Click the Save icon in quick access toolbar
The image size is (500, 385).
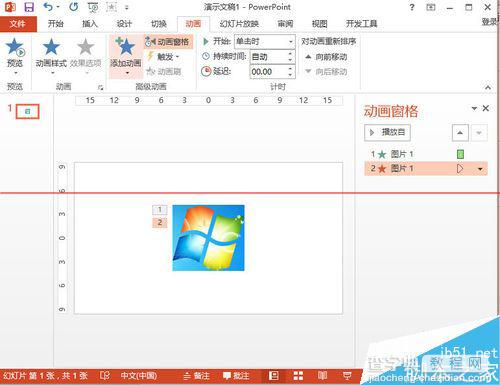29,7
